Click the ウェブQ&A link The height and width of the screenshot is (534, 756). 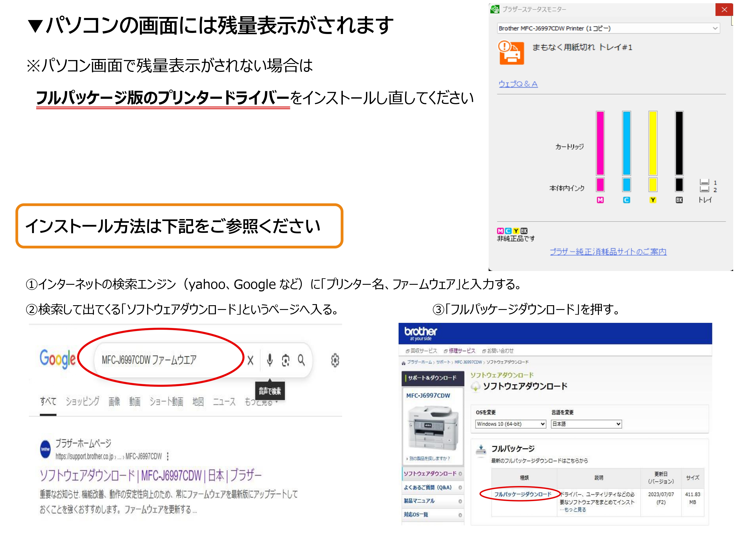point(518,84)
